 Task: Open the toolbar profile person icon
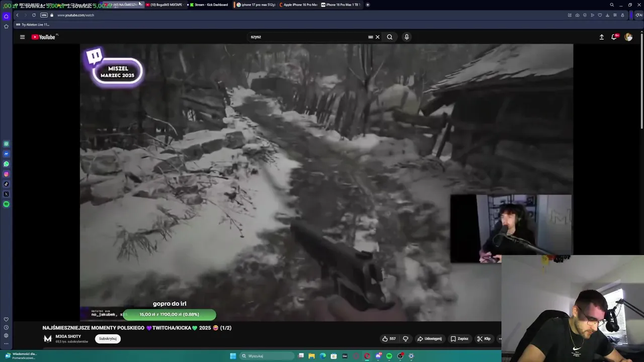[x=622, y=15]
